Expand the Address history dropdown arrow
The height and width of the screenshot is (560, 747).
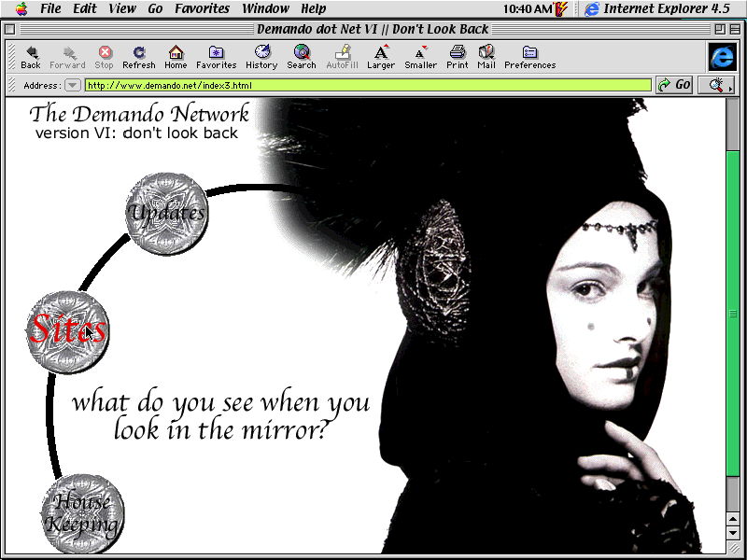[x=72, y=86]
